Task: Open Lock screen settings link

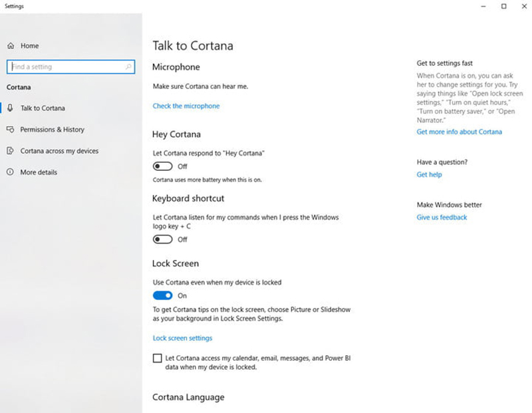Action: coord(182,338)
